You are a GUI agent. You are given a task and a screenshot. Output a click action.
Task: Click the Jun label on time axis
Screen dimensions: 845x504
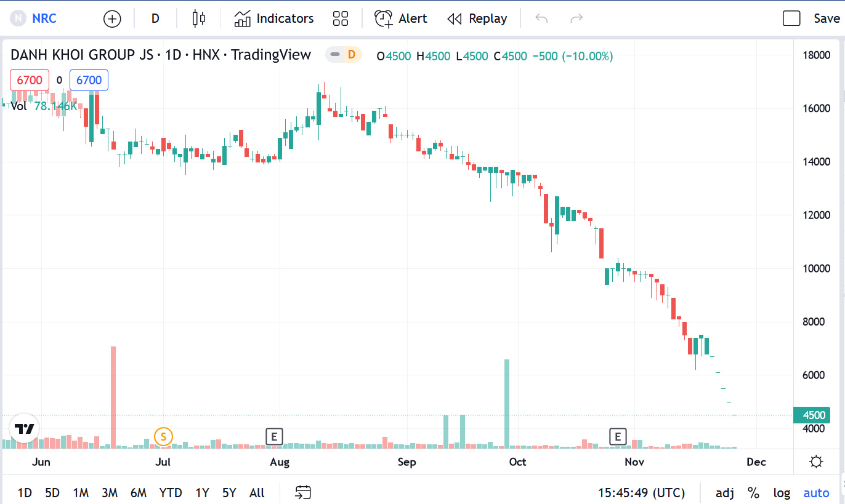click(x=41, y=462)
